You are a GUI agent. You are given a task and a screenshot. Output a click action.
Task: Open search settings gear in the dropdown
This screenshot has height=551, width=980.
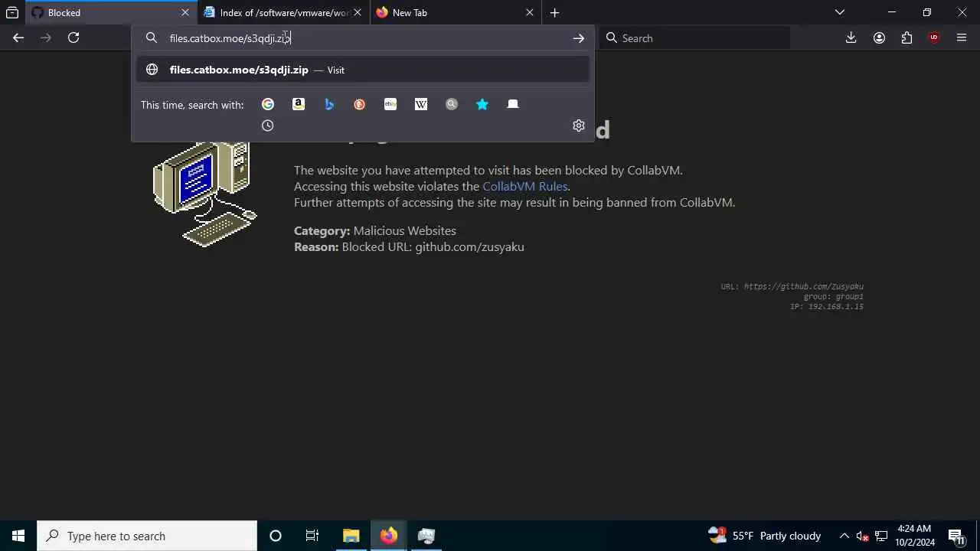pos(579,126)
